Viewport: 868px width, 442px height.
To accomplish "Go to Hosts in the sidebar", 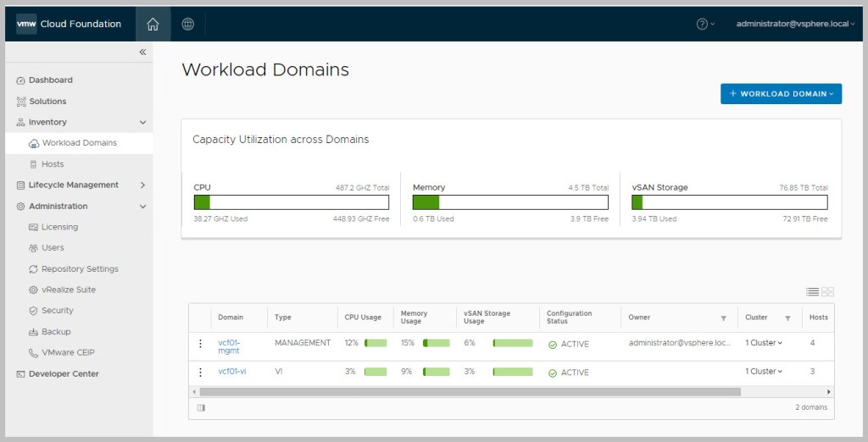I will 53,164.
